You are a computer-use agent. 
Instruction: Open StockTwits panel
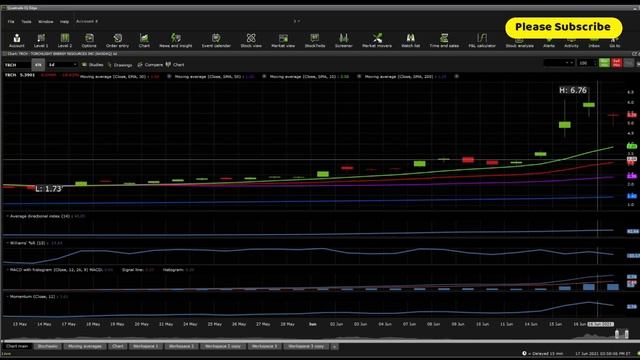tap(315, 40)
